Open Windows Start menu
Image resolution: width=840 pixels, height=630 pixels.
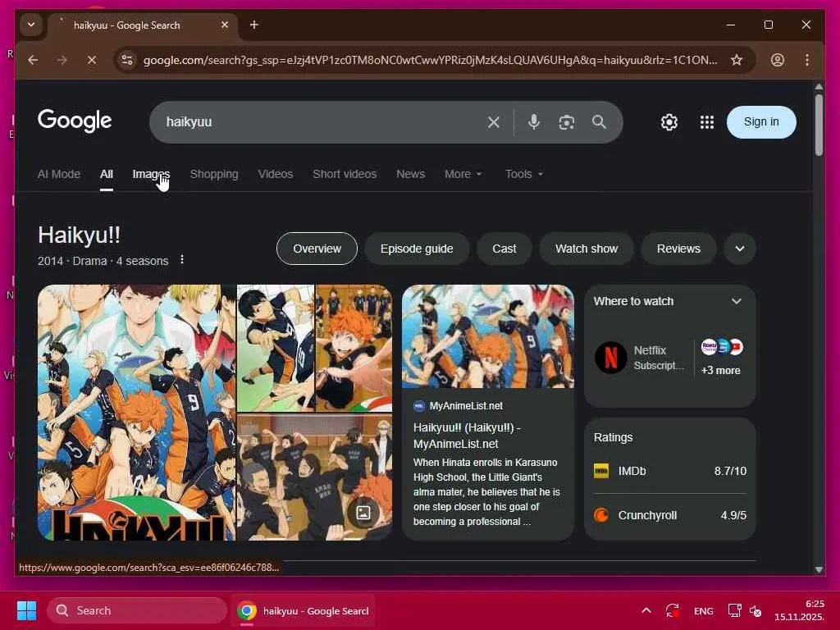26,610
